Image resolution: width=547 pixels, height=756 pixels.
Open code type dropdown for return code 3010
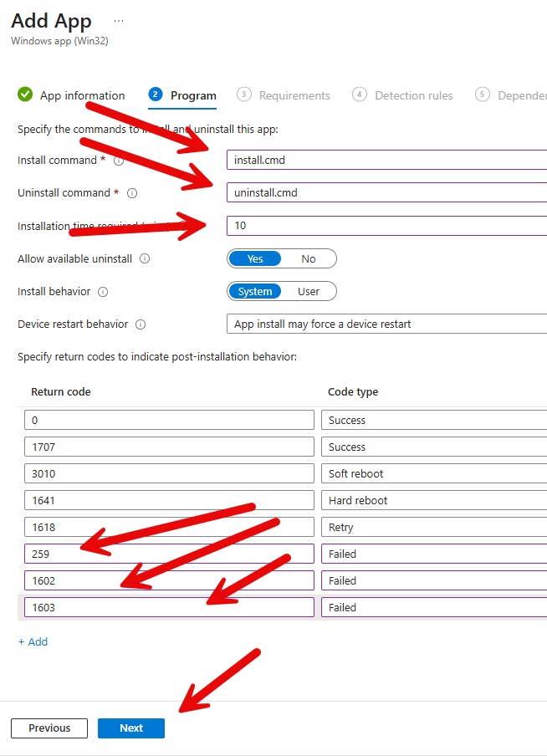[x=434, y=473]
